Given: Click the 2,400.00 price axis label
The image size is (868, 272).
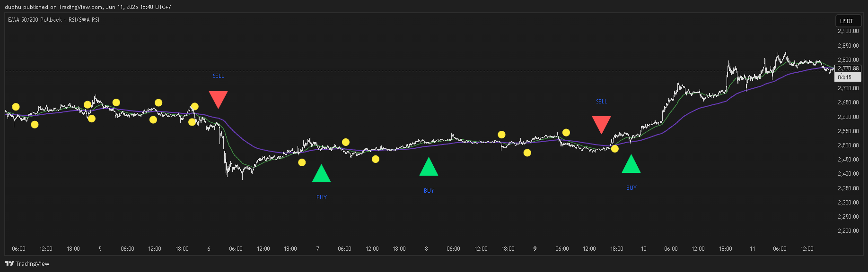Looking at the screenshot, I should [848, 174].
